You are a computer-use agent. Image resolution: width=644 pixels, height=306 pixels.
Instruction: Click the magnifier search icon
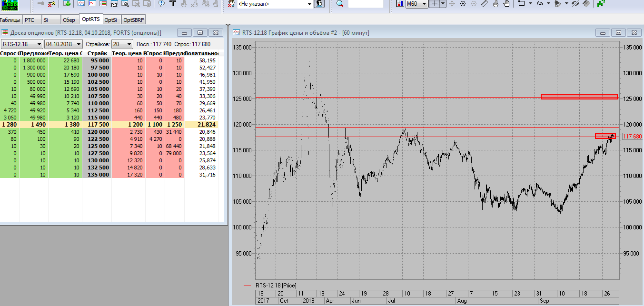(340, 3)
